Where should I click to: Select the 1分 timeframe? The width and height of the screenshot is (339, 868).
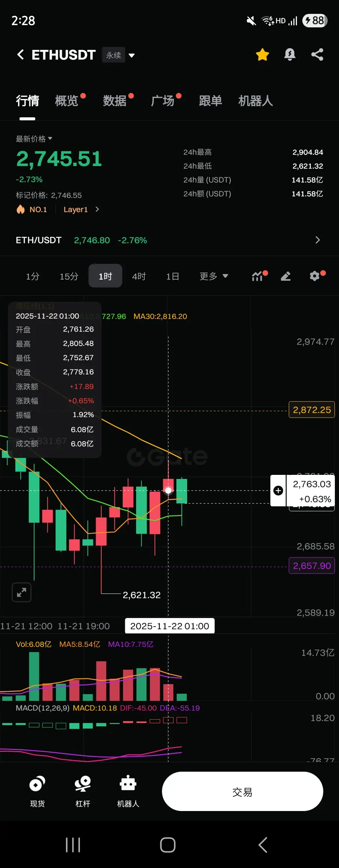point(33,276)
